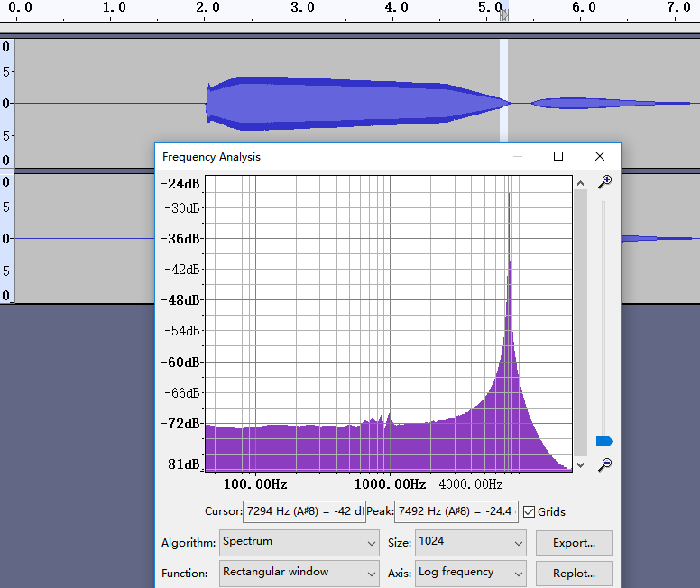Click the Cursor frequency readout field

304,511
